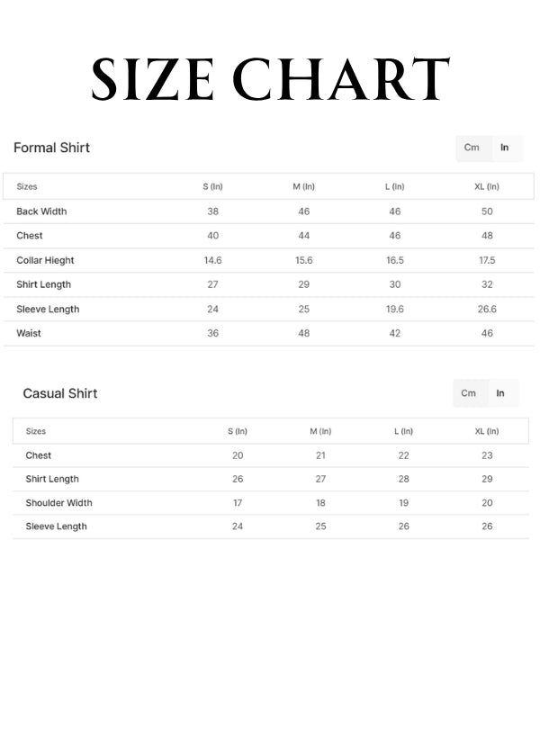Image resolution: width=540 pixels, height=756 pixels.
Task: Switch Formal Shirt units to Cm
Action: pyautogui.click(x=472, y=148)
